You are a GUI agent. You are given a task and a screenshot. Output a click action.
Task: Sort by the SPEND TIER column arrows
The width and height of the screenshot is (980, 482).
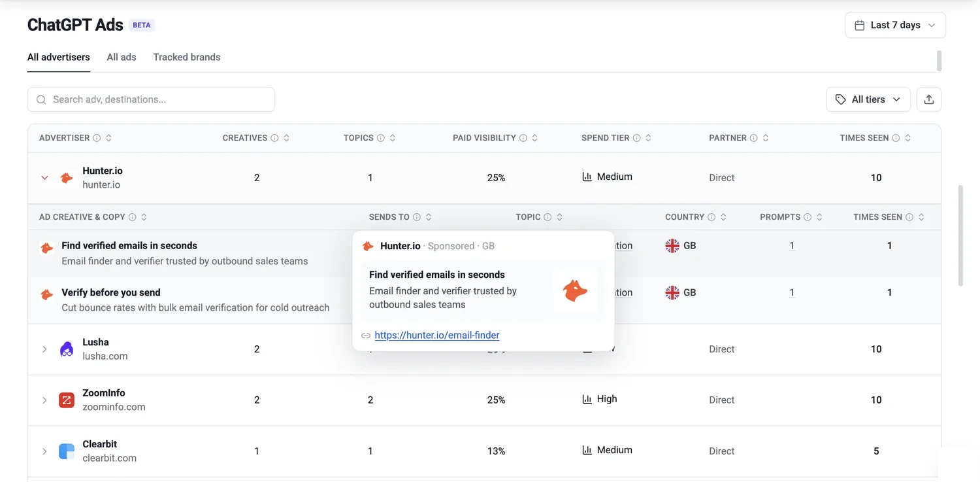(x=648, y=138)
